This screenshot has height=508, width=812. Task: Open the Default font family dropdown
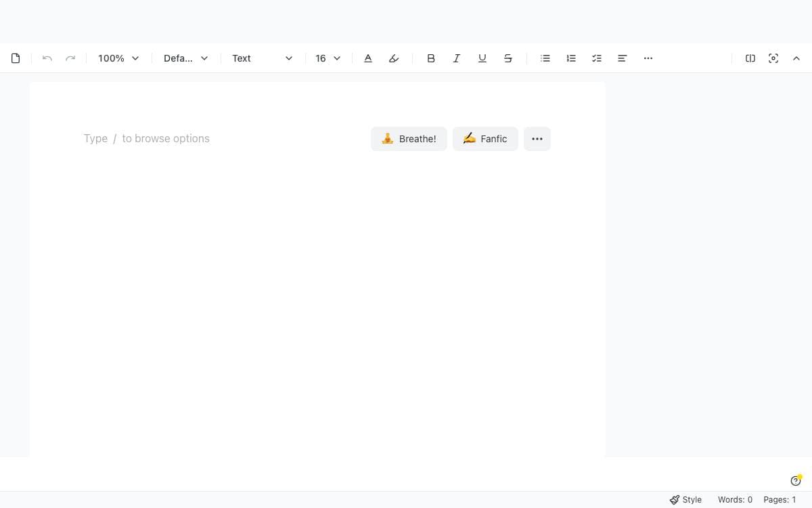click(x=185, y=58)
